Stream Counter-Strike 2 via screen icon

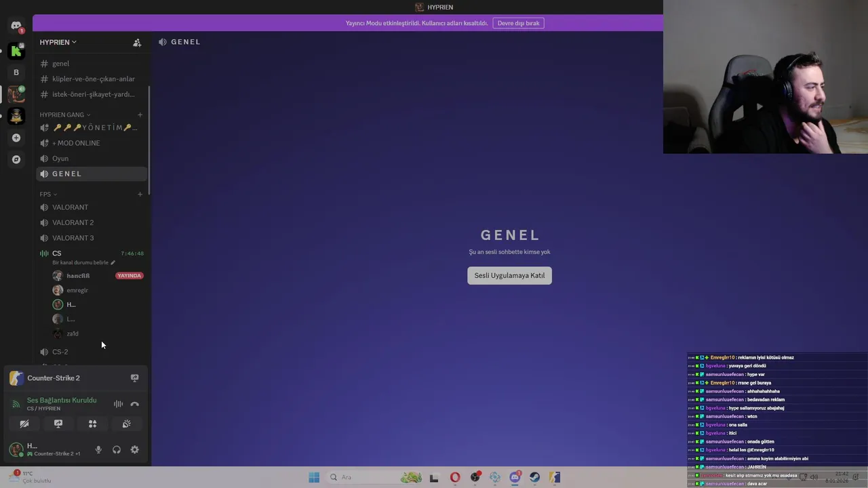click(x=134, y=378)
